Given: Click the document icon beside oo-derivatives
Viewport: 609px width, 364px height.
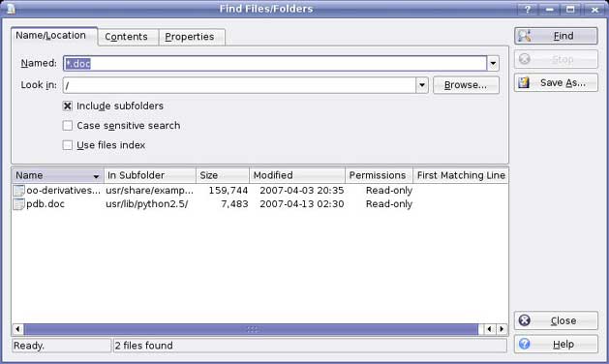Looking at the screenshot, I should (18, 191).
